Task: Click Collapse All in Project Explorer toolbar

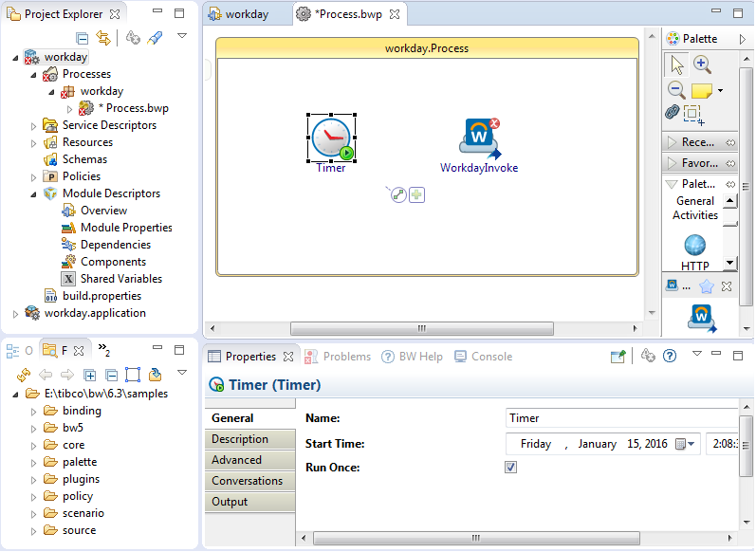Action: pyautogui.click(x=83, y=38)
